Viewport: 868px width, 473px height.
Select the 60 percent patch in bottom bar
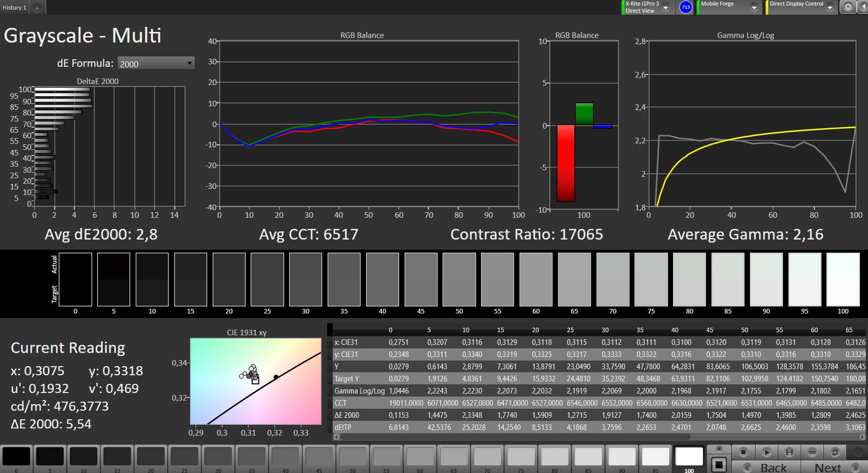(x=420, y=458)
